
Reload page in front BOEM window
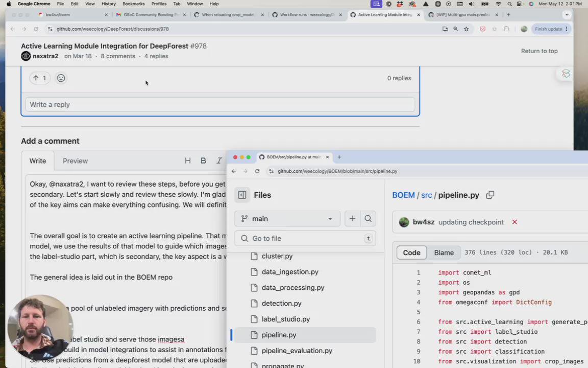257,171
